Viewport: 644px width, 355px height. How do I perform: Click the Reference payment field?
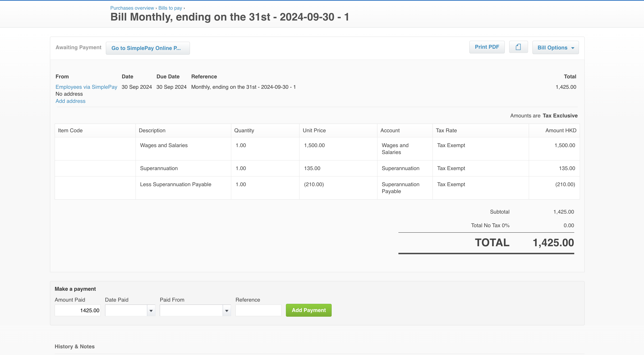[x=258, y=310]
